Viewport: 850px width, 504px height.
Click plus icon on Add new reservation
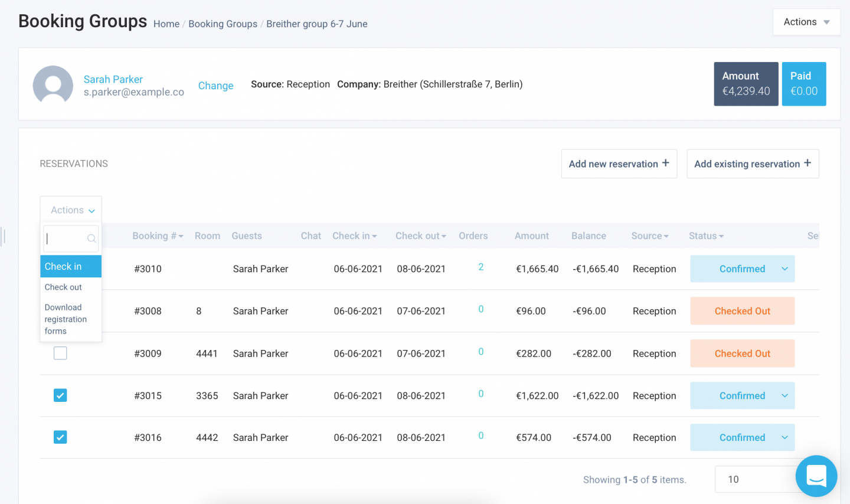tap(665, 163)
